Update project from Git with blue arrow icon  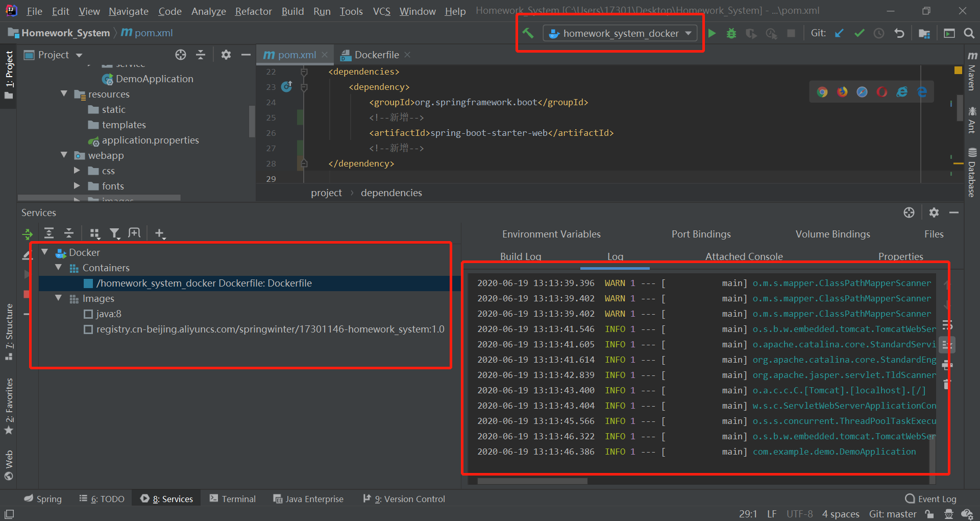tap(840, 33)
